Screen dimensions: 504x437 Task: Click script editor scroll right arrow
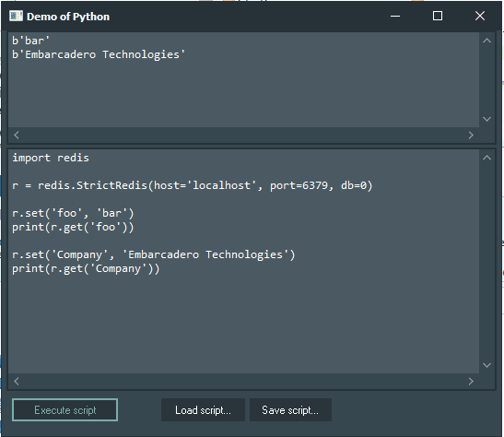pyautogui.click(x=471, y=382)
